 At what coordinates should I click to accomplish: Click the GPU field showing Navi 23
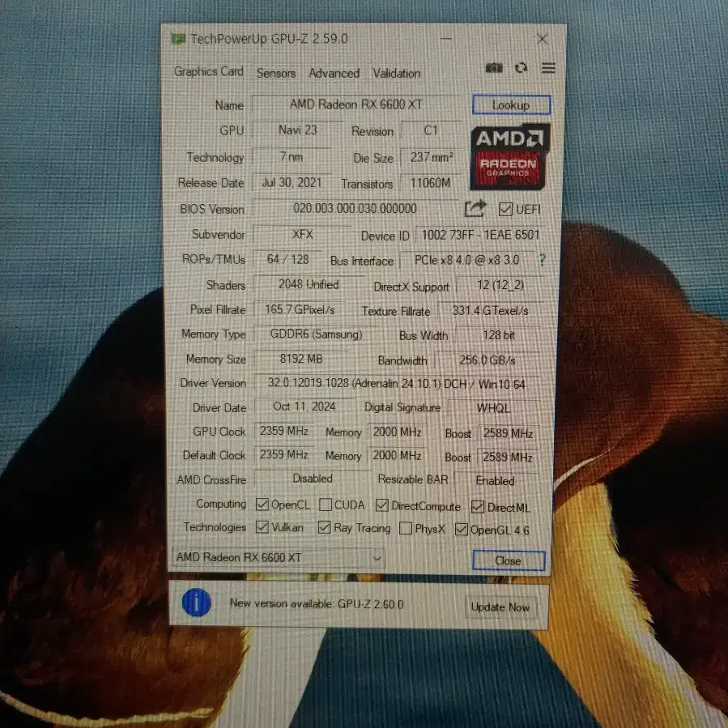tap(298, 130)
